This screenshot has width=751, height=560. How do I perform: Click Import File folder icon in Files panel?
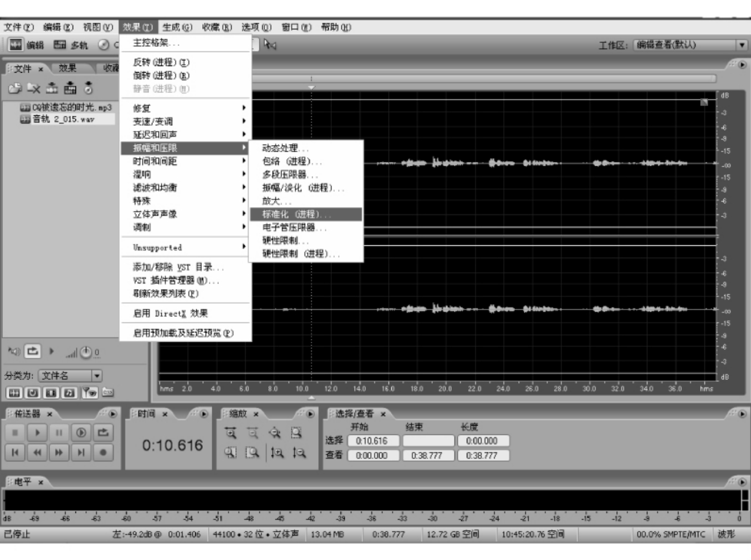(15, 88)
